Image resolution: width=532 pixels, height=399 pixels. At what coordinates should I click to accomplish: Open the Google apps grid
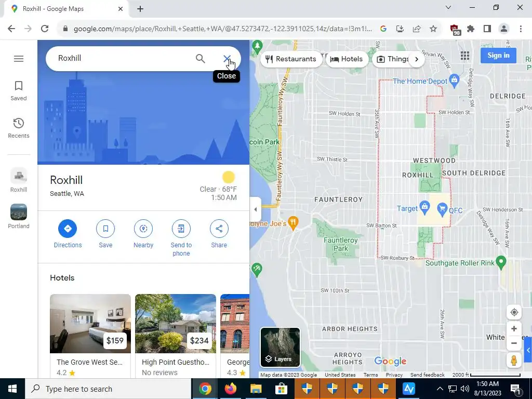[x=465, y=56]
